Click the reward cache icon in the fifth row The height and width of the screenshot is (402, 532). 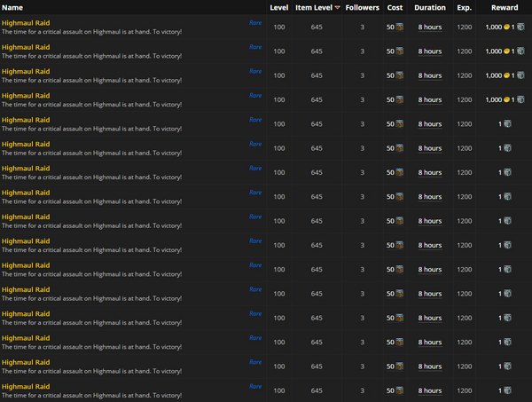pos(507,124)
